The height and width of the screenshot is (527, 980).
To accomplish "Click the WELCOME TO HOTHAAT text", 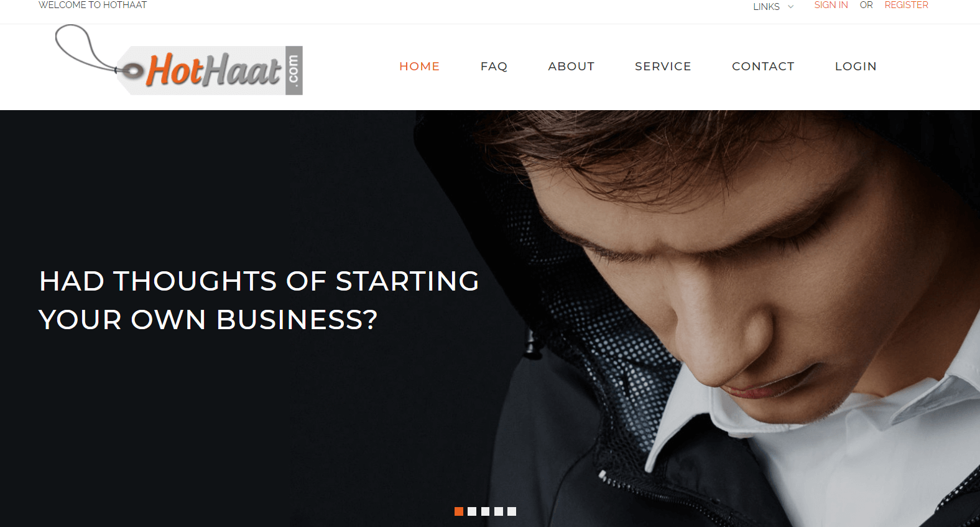I will 93,5.
